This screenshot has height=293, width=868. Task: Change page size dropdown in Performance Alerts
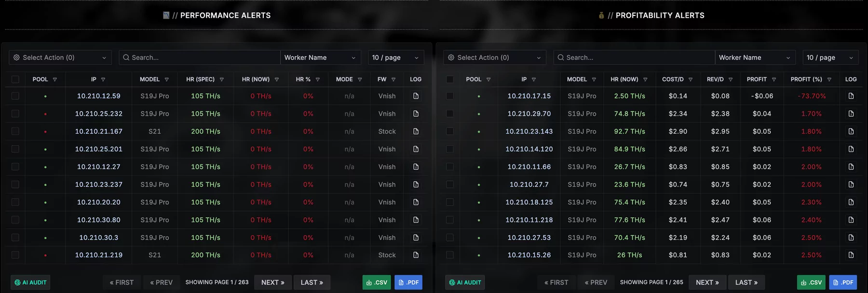click(396, 57)
